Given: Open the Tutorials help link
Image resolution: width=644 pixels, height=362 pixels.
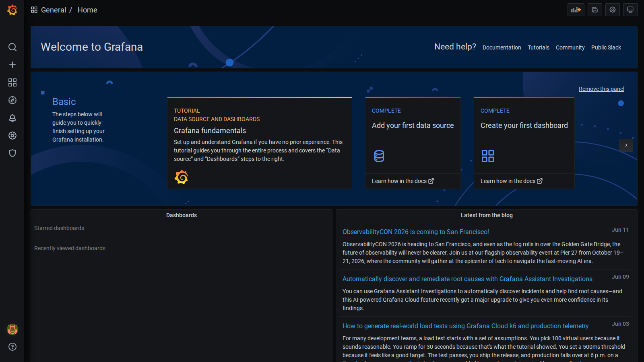Looking at the screenshot, I should coord(539,47).
